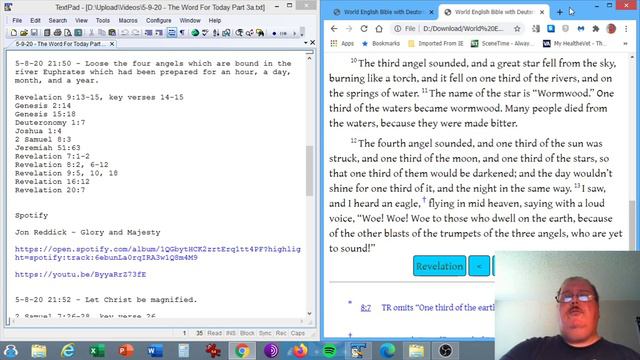Click Save icon in TextPad toolbar
Viewport: 640px width, 360px height.
(34, 33)
